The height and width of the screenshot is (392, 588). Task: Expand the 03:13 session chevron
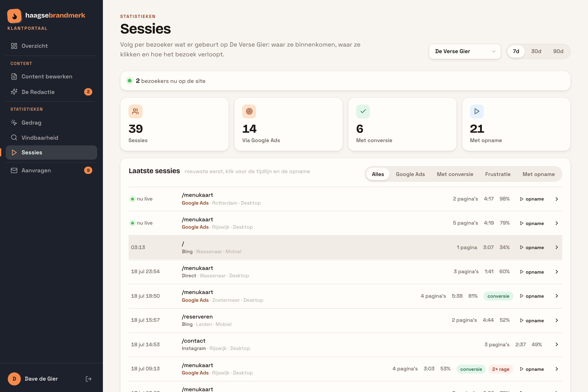coord(557,247)
